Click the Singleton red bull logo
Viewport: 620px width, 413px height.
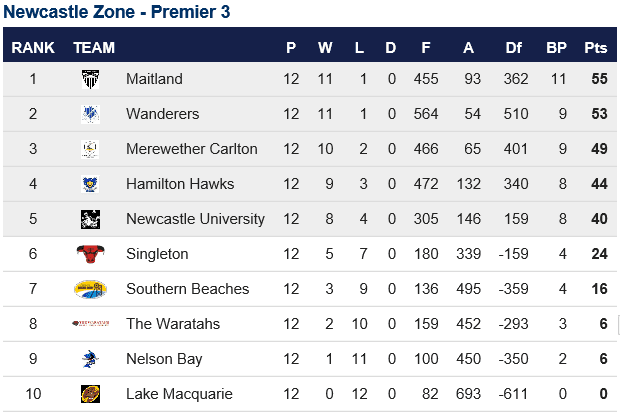pyautogui.click(x=91, y=254)
